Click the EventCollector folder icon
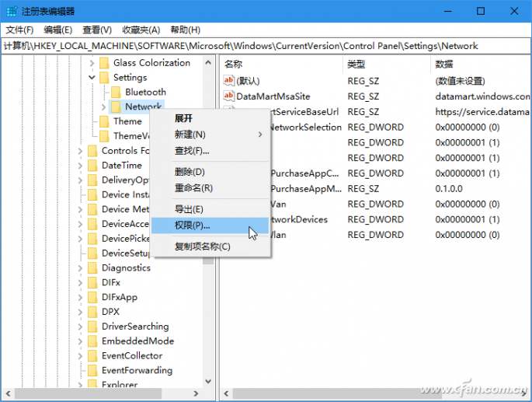 coord(92,356)
